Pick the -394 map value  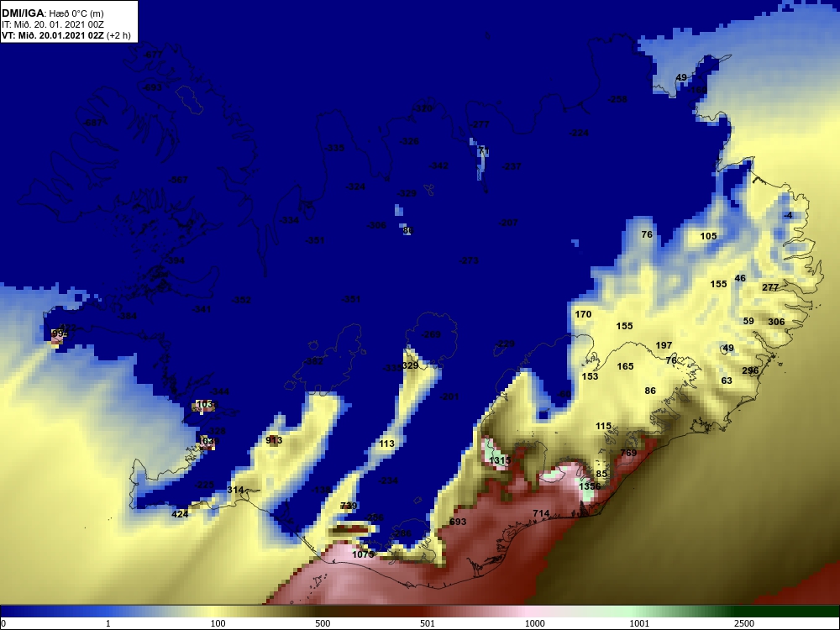[x=175, y=260]
